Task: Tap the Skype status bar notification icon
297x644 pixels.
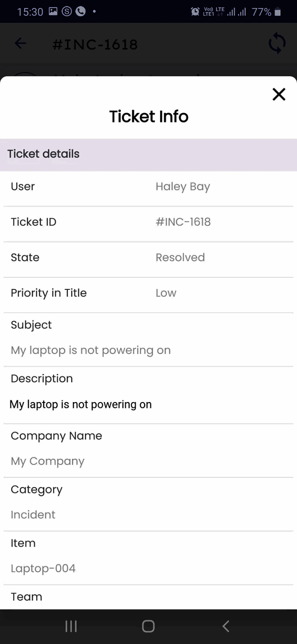Action: (67, 11)
